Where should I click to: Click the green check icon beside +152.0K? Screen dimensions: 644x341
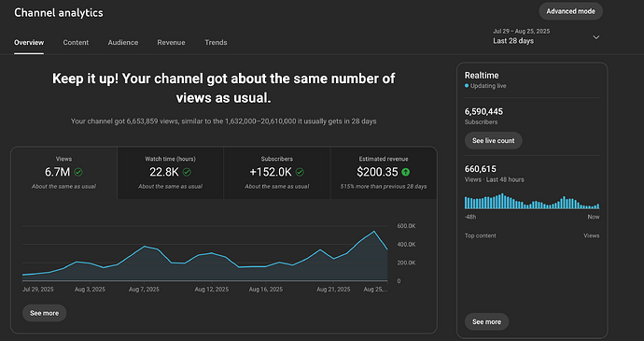click(x=300, y=172)
